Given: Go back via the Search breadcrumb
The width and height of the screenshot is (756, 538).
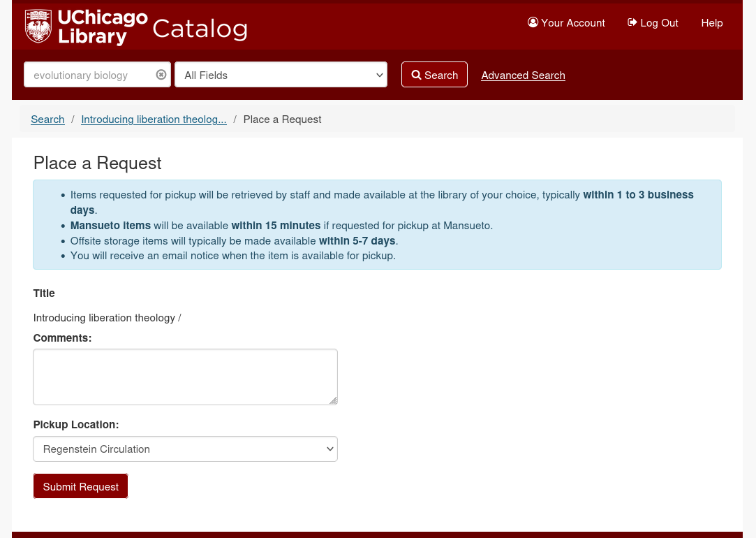Looking at the screenshot, I should coord(47,119).
